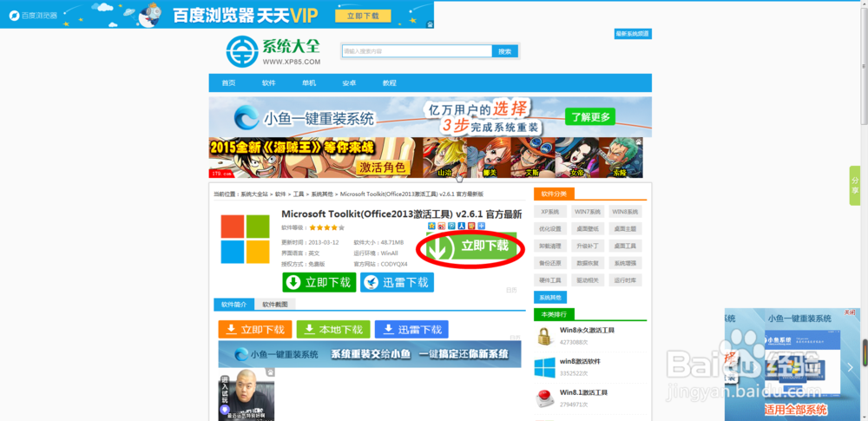The height and width of the screenshot is (421, 868).
Task: Click the 搜索 search button
Action: point(505,51)
